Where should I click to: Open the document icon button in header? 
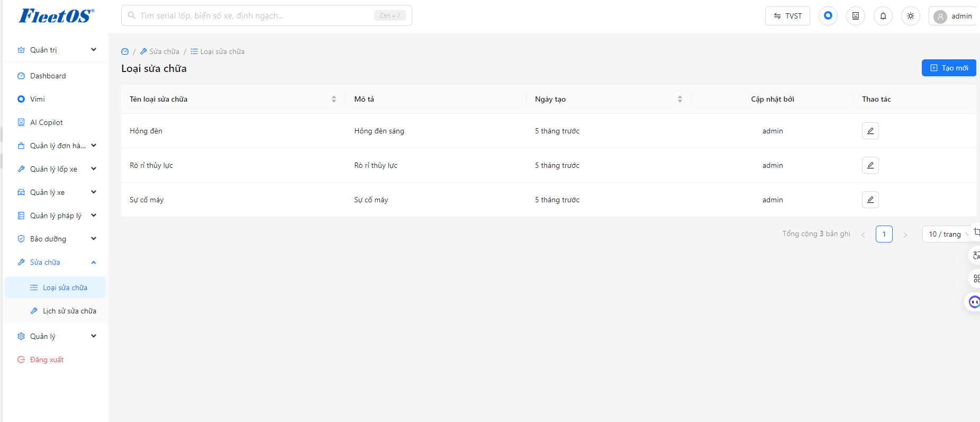[856, 16]
